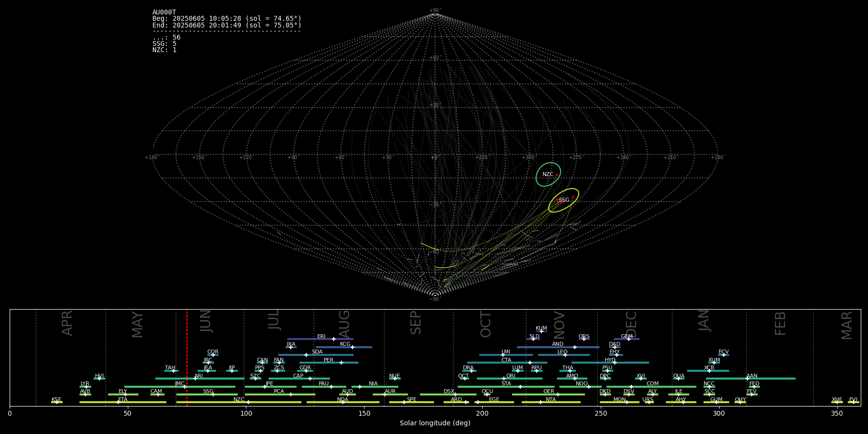868x434 pixels.
Task: Click the +120 longitude label on sky map
Action: pos(245,158)
